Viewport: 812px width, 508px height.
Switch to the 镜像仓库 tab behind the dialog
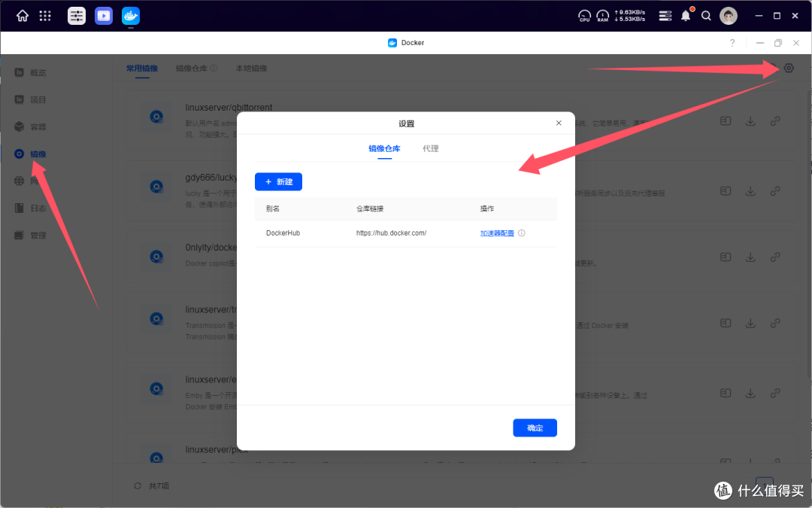coord(192,68)
